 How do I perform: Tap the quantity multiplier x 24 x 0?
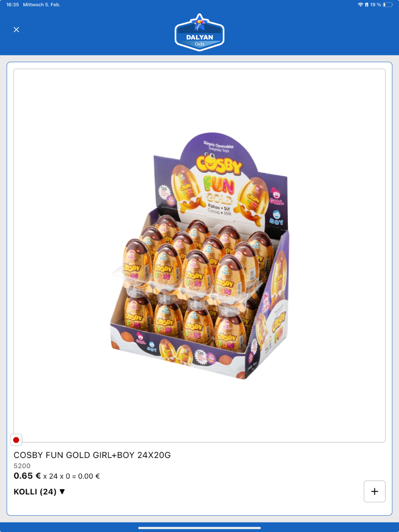(57, 476)
